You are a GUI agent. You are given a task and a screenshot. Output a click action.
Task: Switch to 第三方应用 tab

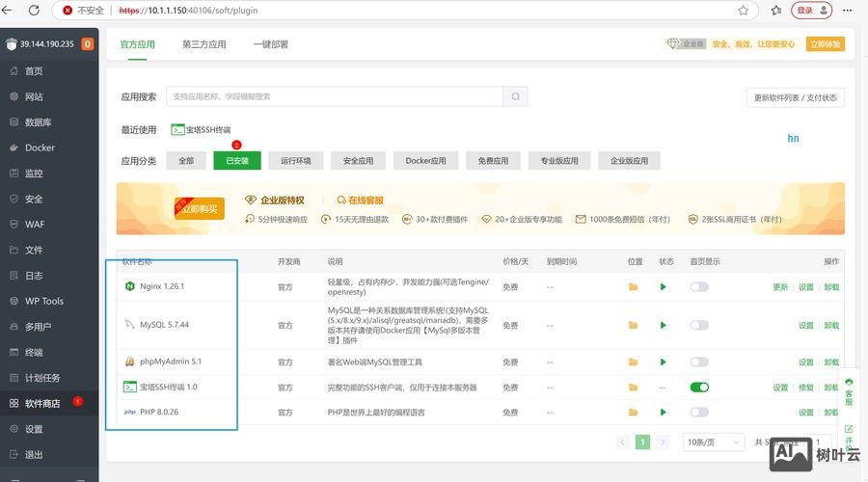pyautogui.click(x=204, y=44)
